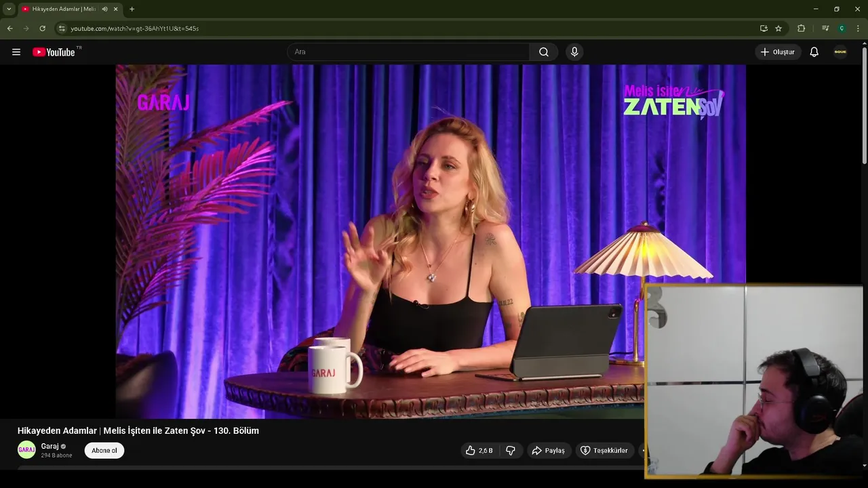The width and height of the screenshot is (868, 488).
Task: Click the URL in the address bar
Action: click(x=135, y=28)
